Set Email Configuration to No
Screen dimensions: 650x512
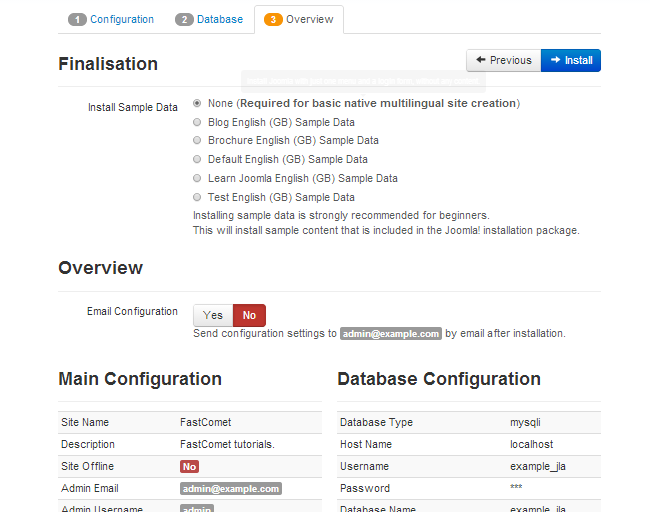click(x=249, y=316)
